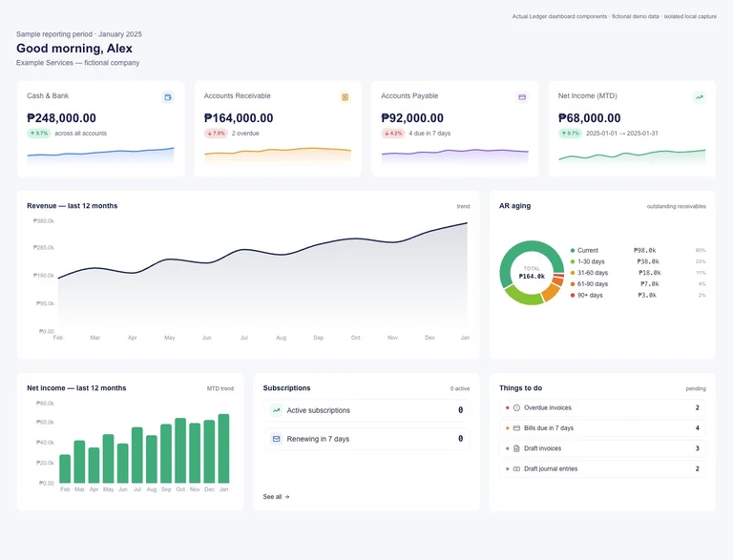Click the Aug label on revenue axis
Viewport: 733px width, 560px height.
[281, 338]
